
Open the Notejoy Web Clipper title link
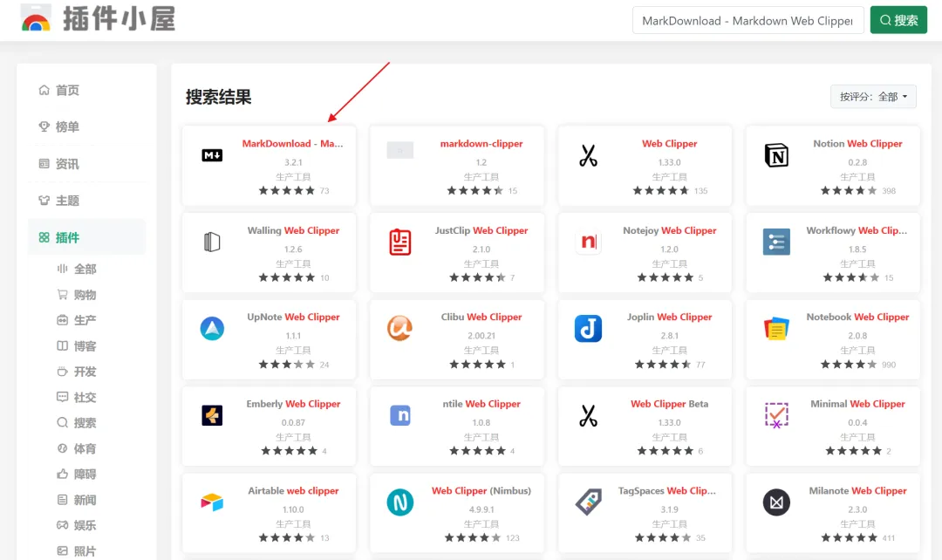point(669,230)
